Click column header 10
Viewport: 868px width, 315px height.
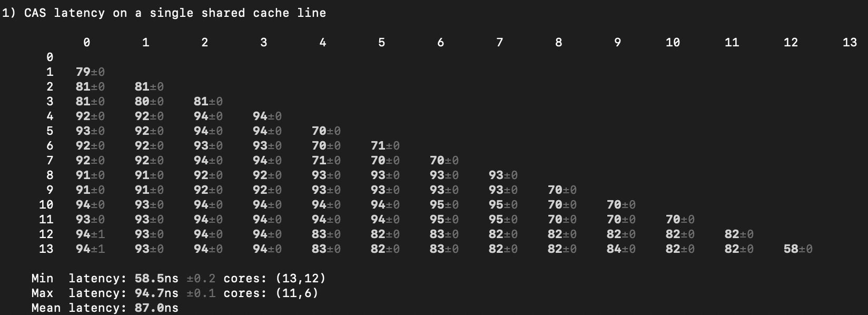(x=673, y=43)
